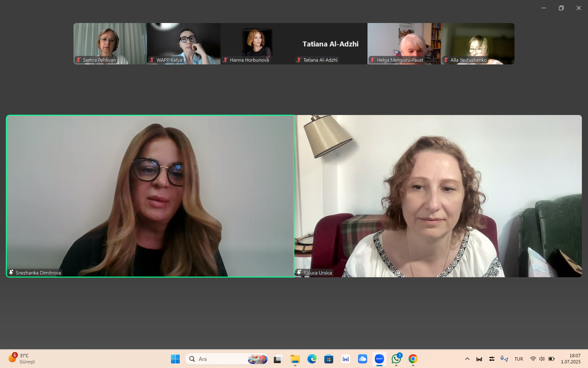Open the clock and date panel

(x=571, y=359)
